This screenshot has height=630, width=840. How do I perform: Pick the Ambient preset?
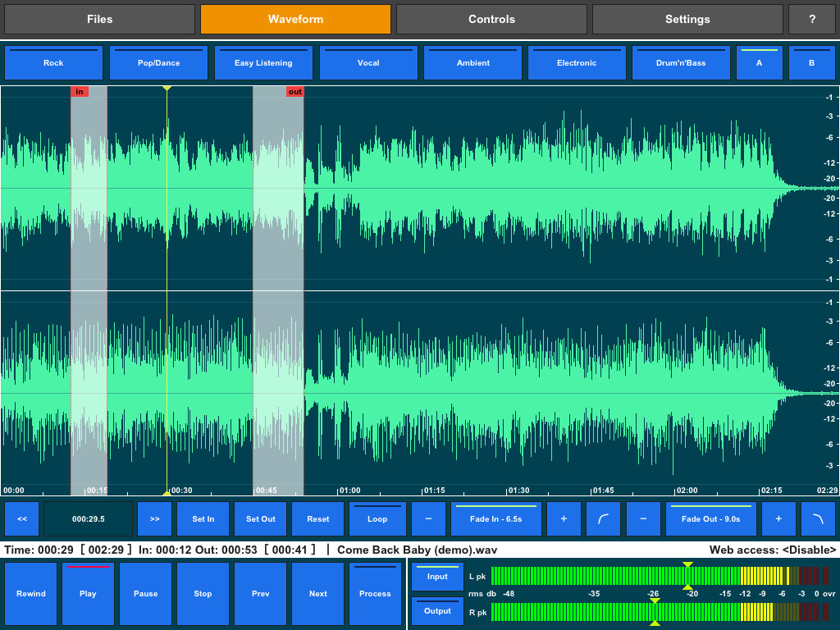pos(473,62)
